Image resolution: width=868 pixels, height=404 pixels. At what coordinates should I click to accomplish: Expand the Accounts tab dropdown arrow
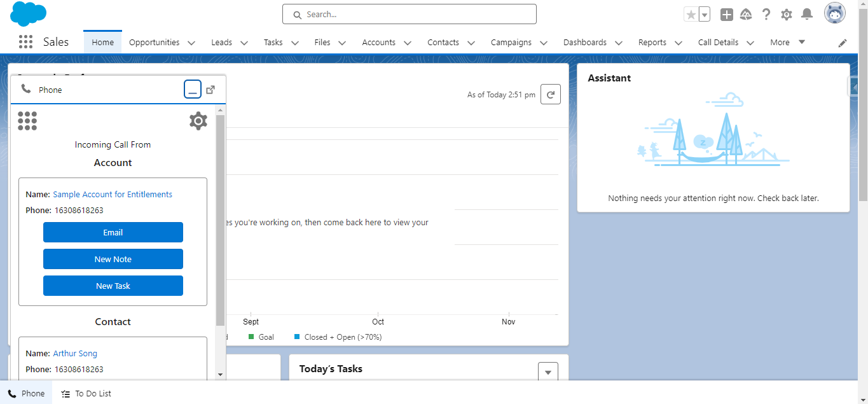coord(408,43)
